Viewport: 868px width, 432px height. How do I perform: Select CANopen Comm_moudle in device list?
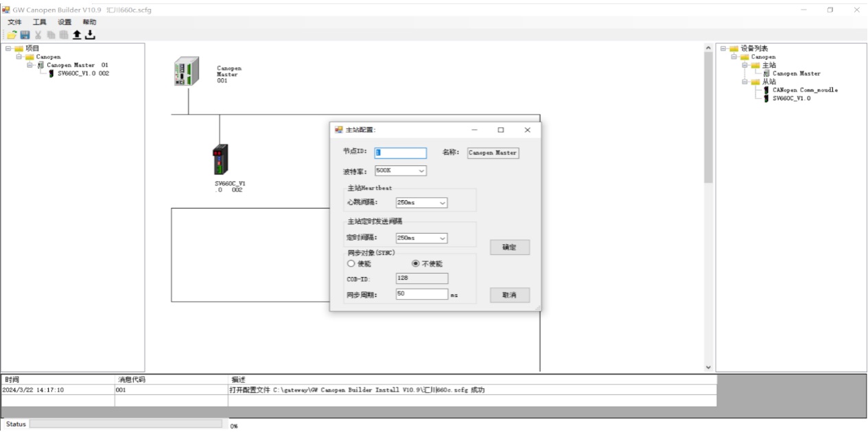[x=804, y=90]
